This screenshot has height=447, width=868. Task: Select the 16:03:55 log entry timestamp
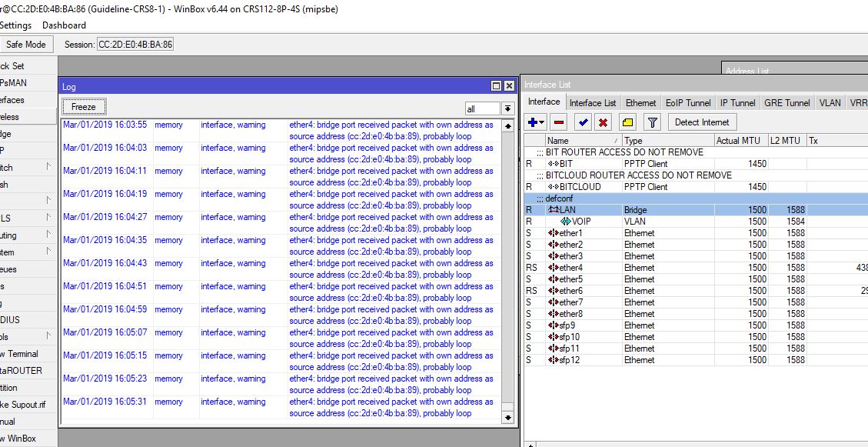(x=105, y=125)
